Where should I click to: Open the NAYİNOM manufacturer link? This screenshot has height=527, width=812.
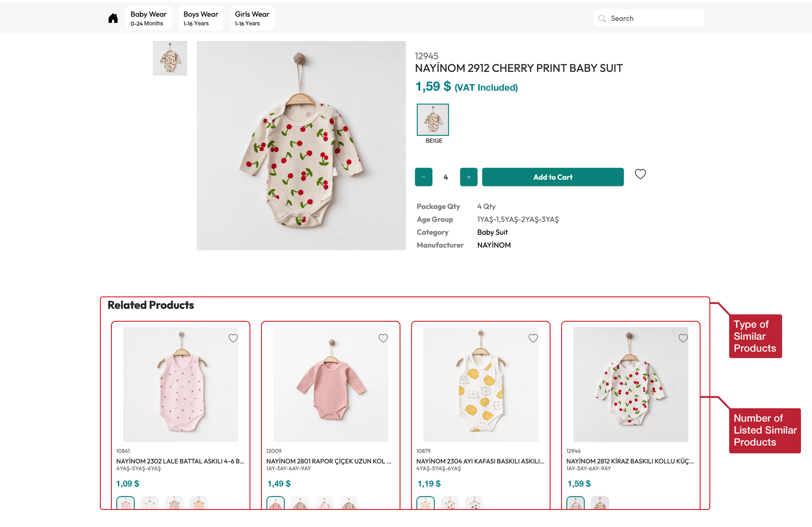coord(493,245)
